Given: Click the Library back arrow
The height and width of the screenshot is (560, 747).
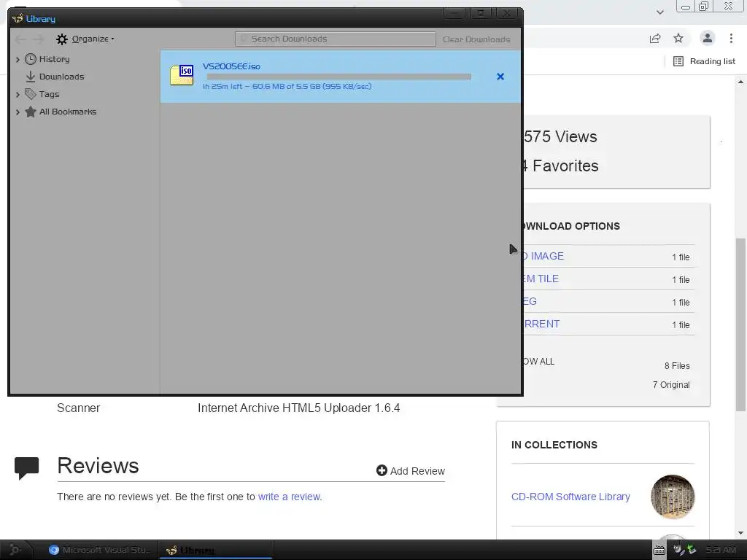Looking at the screenshot, I should [20, 39].
